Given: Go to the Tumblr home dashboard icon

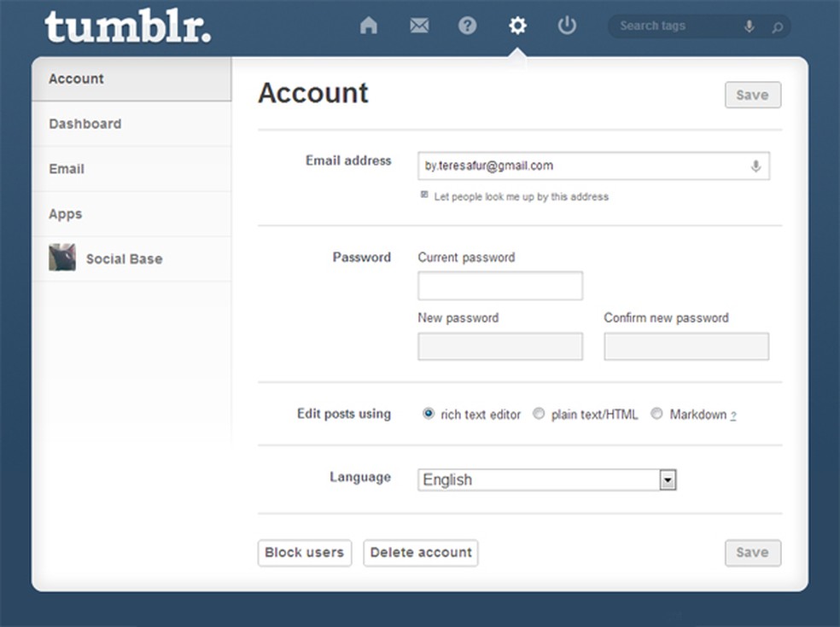Looking at the screenshot, I should 369,26.
